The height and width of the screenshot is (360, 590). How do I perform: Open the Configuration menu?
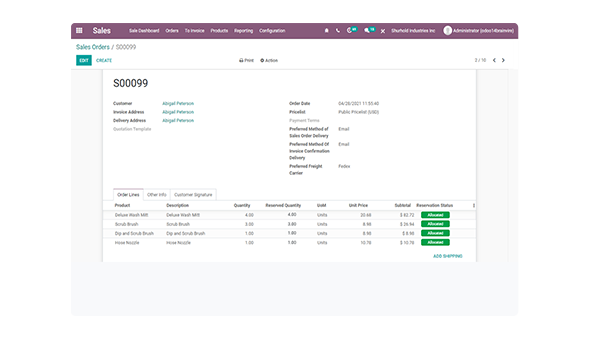[x=272, y=31]
